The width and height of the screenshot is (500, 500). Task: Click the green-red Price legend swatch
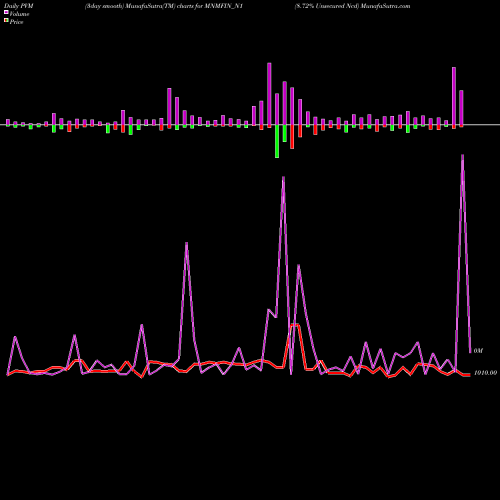click(x=6, y=21)
